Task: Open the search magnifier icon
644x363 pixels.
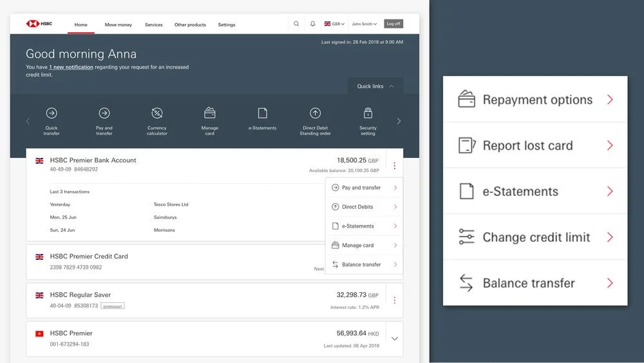Action: point(296,24)
